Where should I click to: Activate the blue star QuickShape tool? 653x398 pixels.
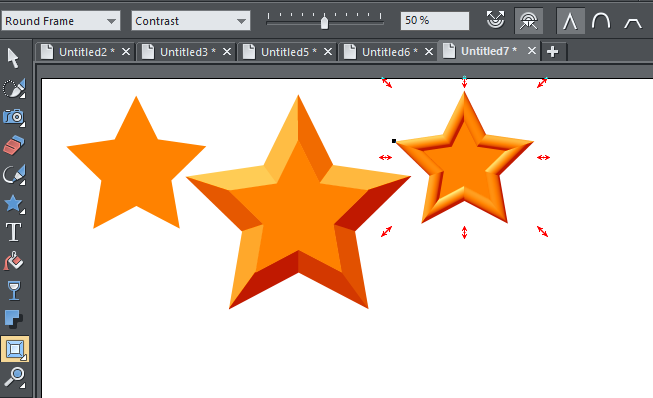(x=14, y=204)
